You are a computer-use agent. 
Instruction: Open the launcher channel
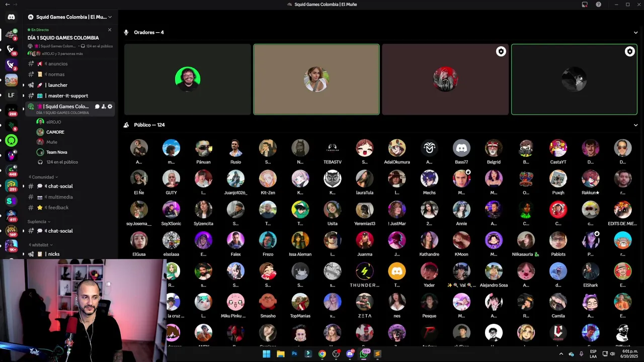point(70,85)
